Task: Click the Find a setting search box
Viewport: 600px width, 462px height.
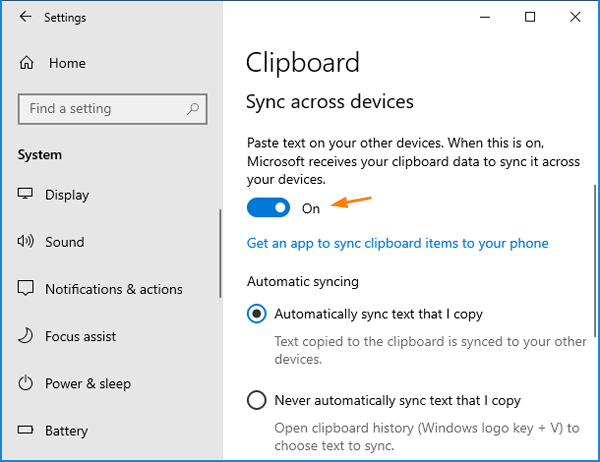Action: pyautogui.click(x=100, y=109)
